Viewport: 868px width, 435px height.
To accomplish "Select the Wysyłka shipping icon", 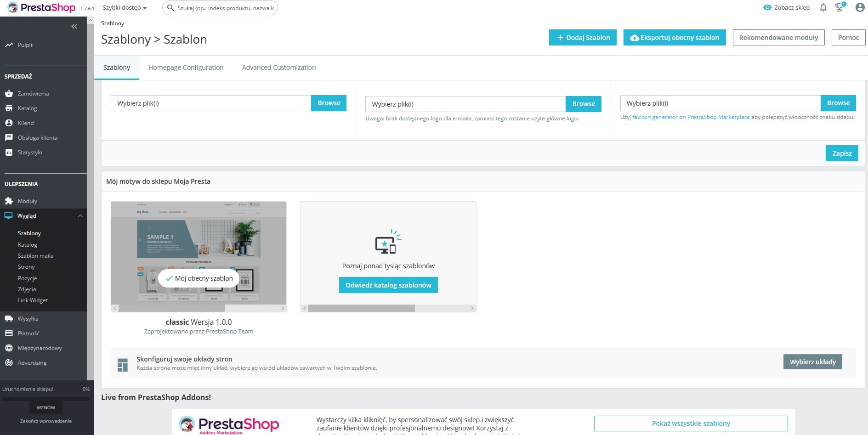I will (x=9, y=318).
